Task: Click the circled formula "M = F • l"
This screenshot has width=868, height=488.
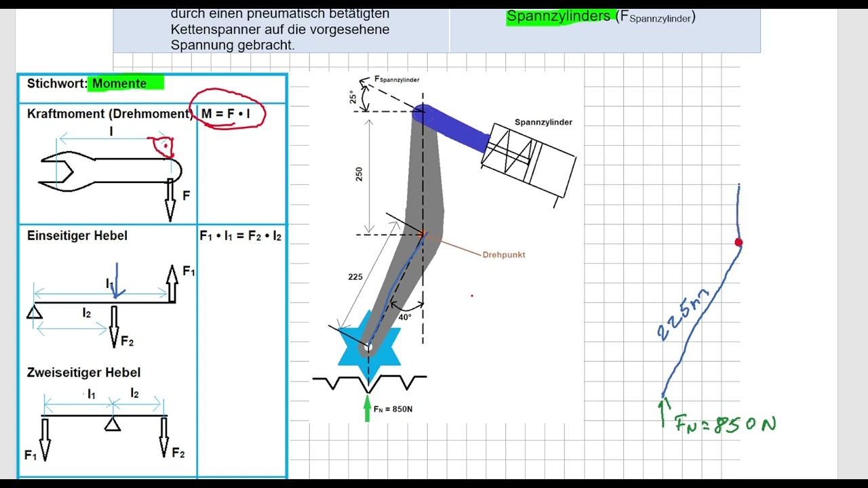Action: (226, 114)
